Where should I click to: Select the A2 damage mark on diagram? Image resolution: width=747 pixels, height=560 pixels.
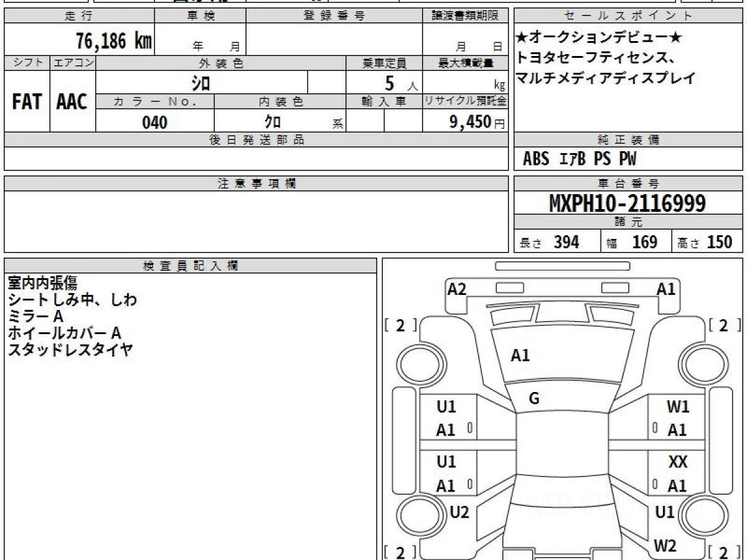point(457,289)
